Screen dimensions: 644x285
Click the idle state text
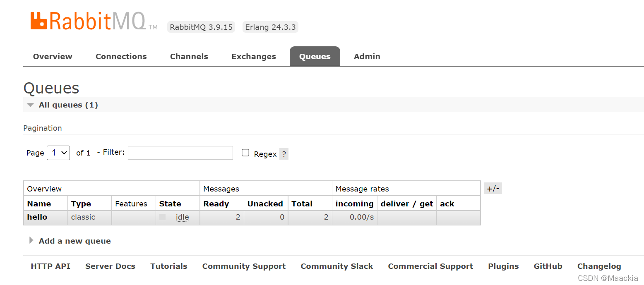(182, 217)
